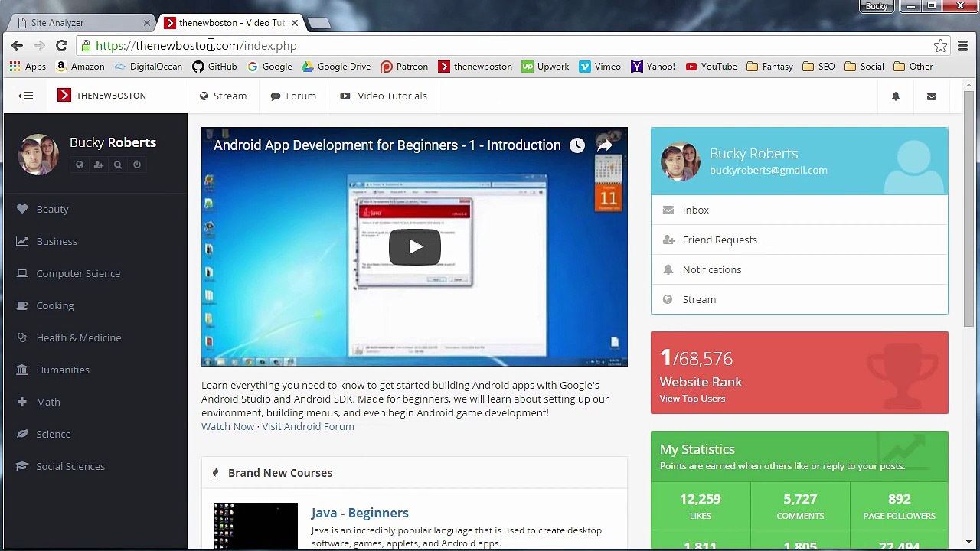Bookmark page with star icon
980x551 pixels.
940,46
